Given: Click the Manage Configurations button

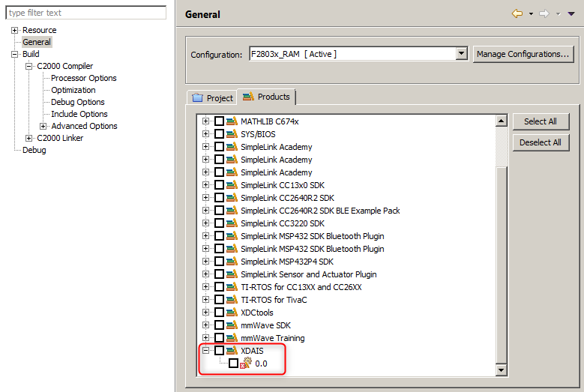Looking at the screenshot, I should (523, 54).
